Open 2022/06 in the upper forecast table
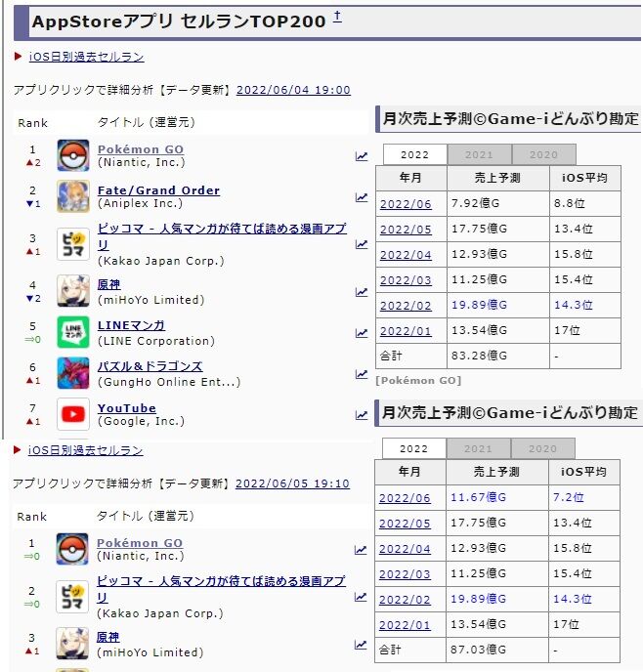This screenshot has width=643, height=672. pyautogui.click(x=406, y=204)
